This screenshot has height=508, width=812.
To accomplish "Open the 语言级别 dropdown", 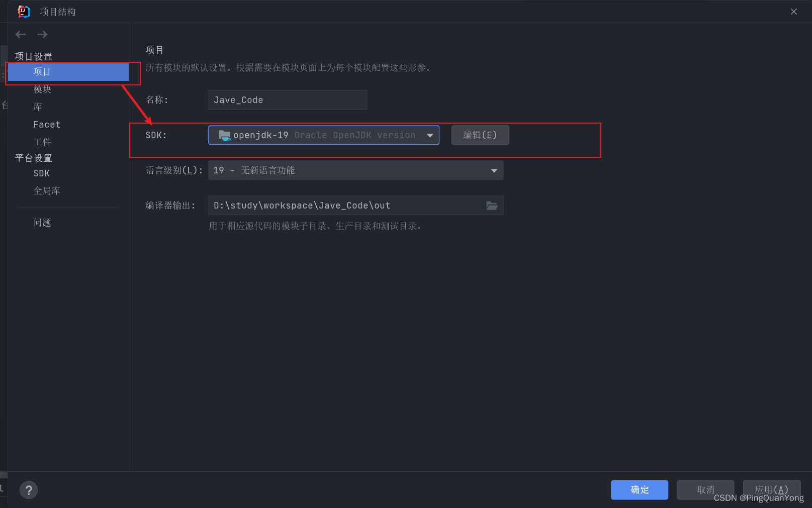I will tap(493, 170).
